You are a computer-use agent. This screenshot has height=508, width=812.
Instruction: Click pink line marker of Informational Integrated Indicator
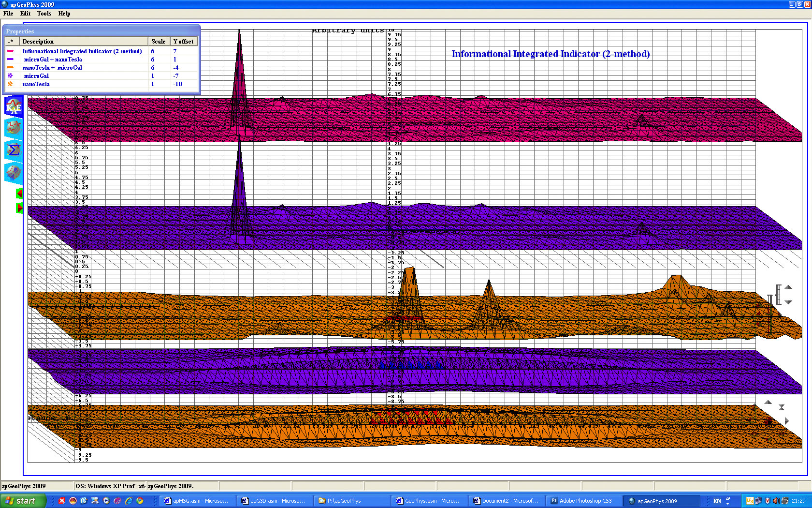click(x=10, y=51)
